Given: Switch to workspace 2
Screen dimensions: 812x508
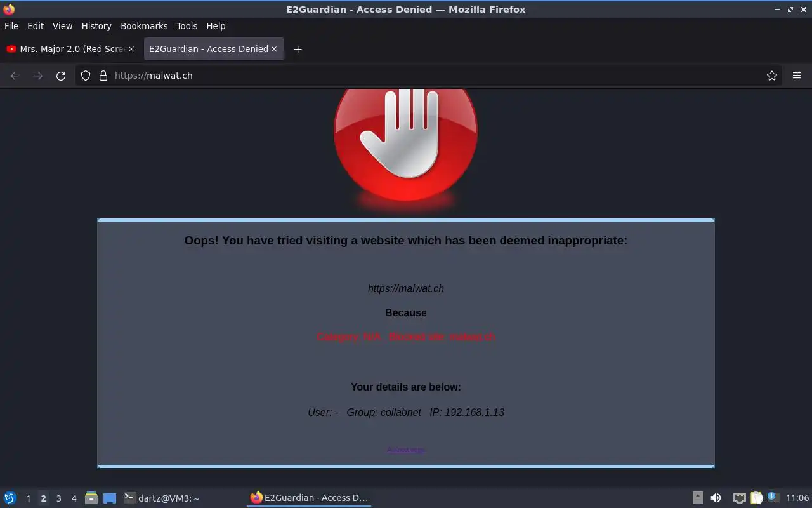Looking at the screenshot, I should point(43,498).
